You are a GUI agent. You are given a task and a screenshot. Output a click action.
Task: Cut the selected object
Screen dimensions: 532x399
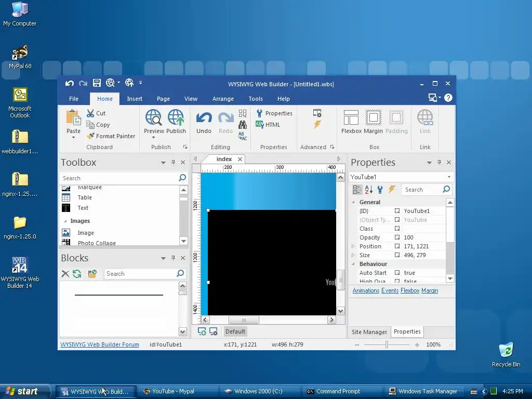tap(96, 113)
